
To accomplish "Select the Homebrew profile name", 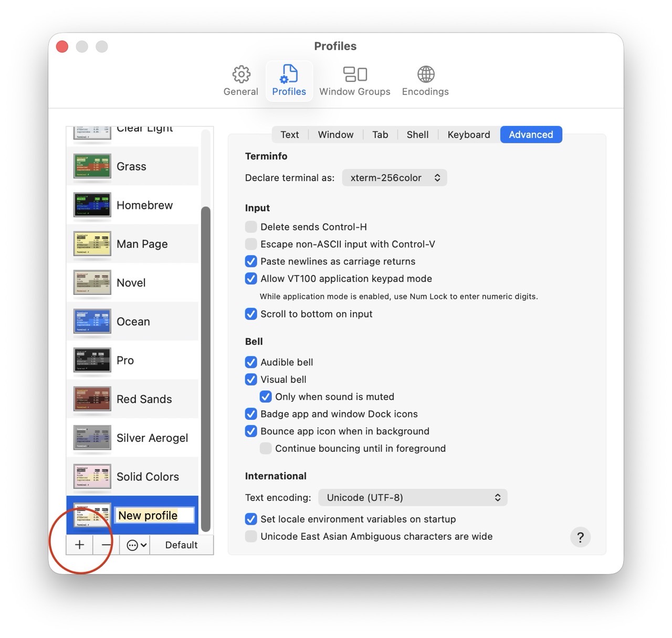I will click(x=145, y=205).
